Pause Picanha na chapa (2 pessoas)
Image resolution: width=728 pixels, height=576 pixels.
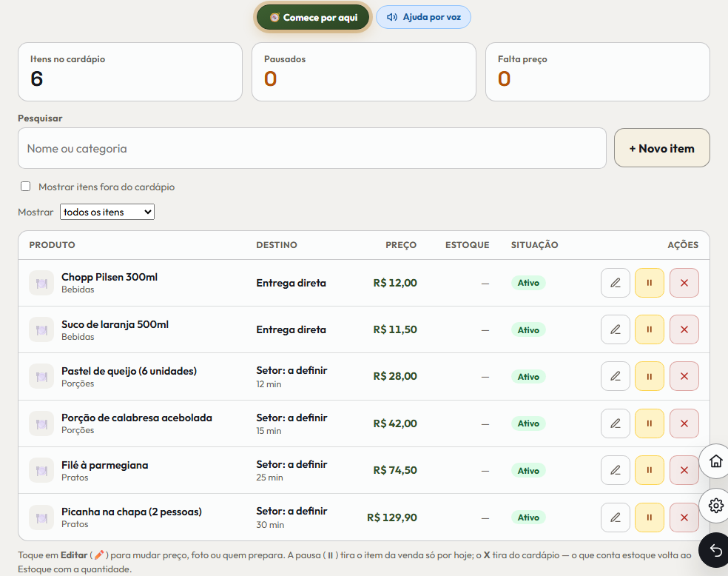pos(650,518)
